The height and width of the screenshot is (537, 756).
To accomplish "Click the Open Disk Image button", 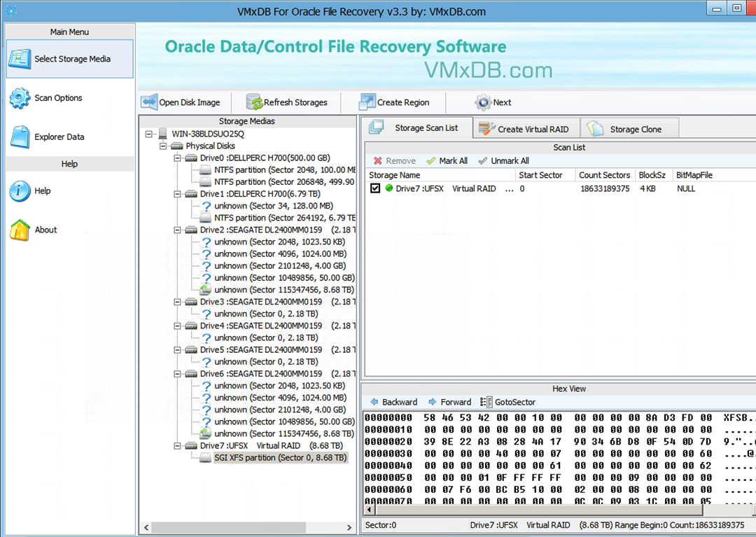I will tap(181, 102).
